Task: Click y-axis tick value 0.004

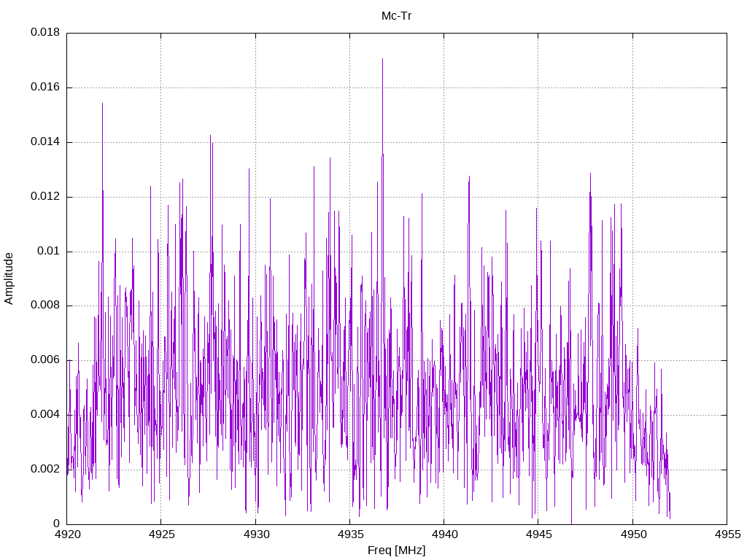Action: (x=45, y=414)
